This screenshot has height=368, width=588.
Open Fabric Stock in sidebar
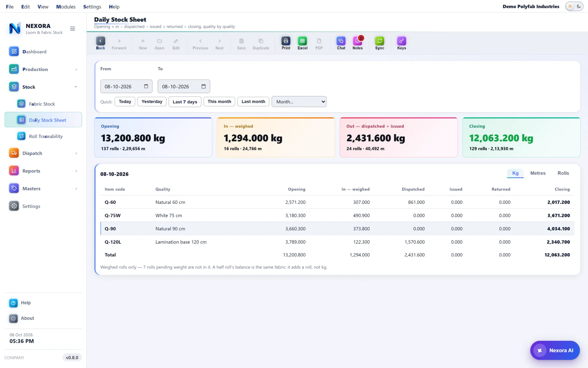[x=43, y=104]
